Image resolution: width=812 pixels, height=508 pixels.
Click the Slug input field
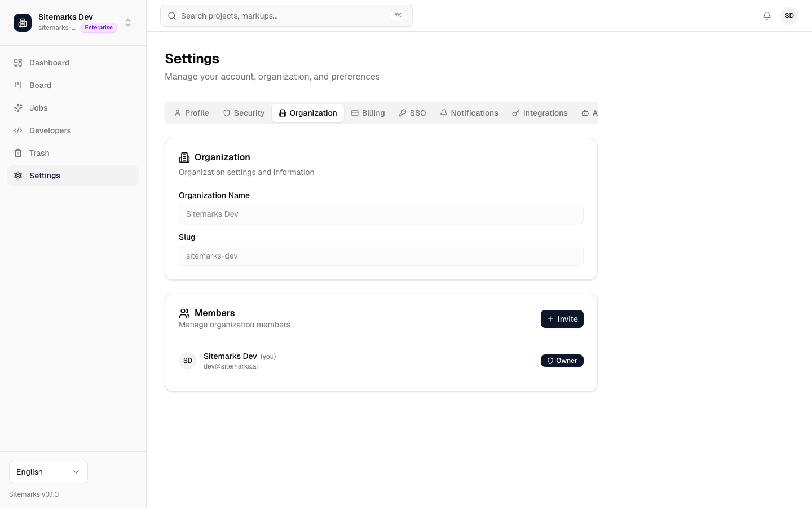(x=381, y=256)
